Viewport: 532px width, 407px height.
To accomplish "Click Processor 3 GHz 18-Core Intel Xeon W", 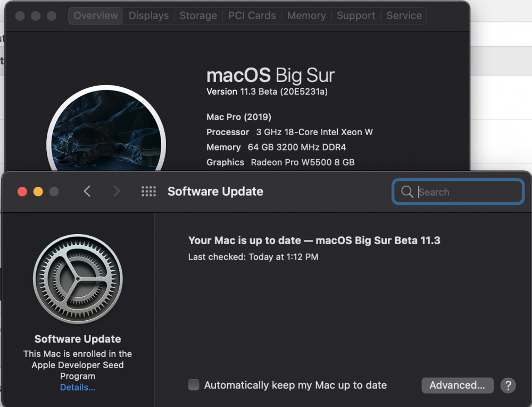I will point(289,132).
